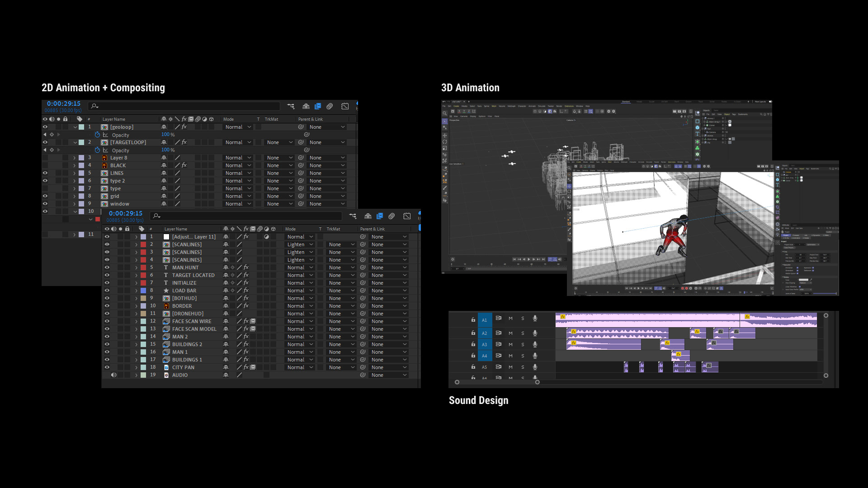Toggle voice-over record mic on track A1

535,319
